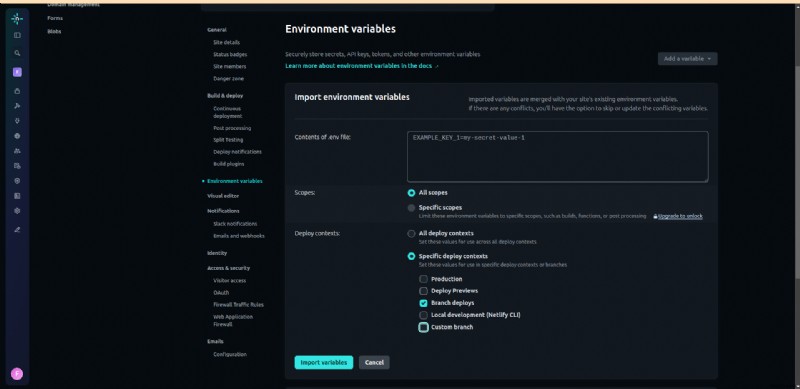800x389 pixels.
Task: Open Post processing settings
Action: [232, 128]
